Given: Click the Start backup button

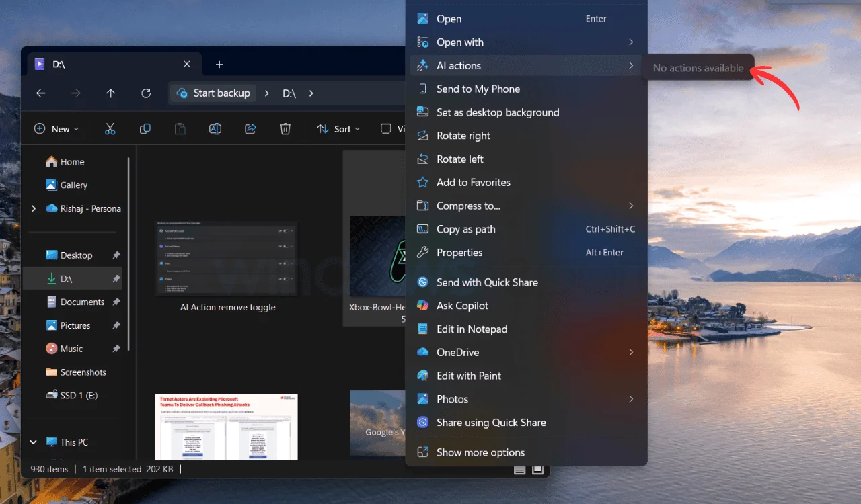Looking at the screenshot, I should coord(213,93).
